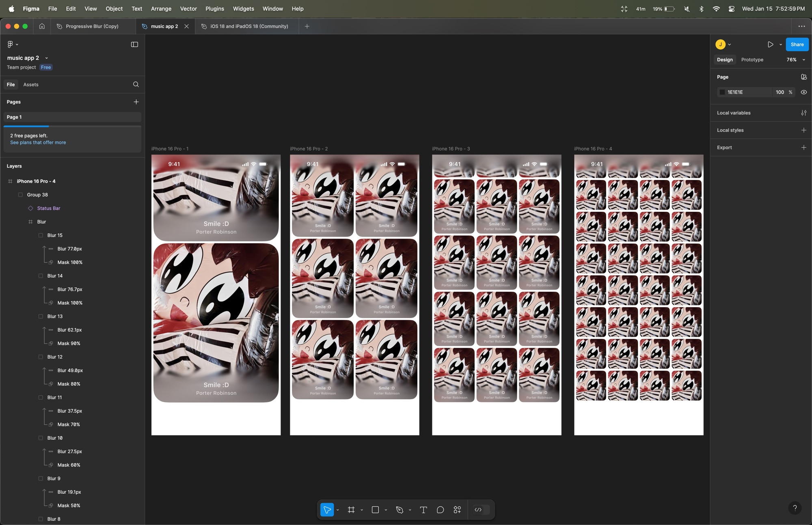Open the Frame tool options chevron
Screen dimensions: 812x525
point(361,510)
